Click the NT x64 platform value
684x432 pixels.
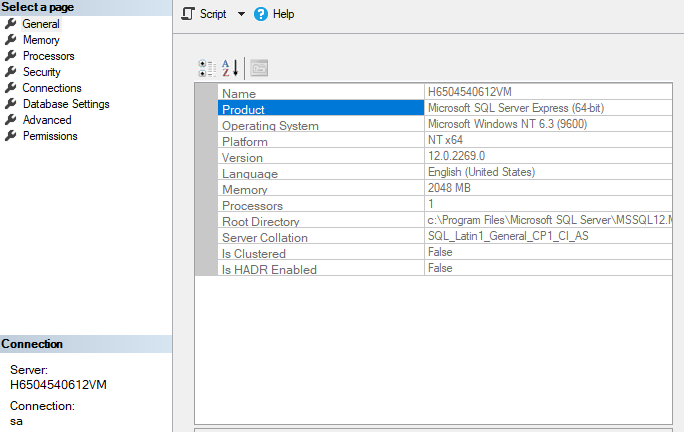pyautogui.click(x=445, y=140)
